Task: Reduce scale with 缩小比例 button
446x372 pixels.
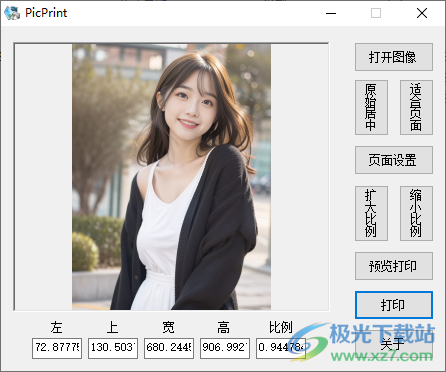Action: tap(416, 213)
